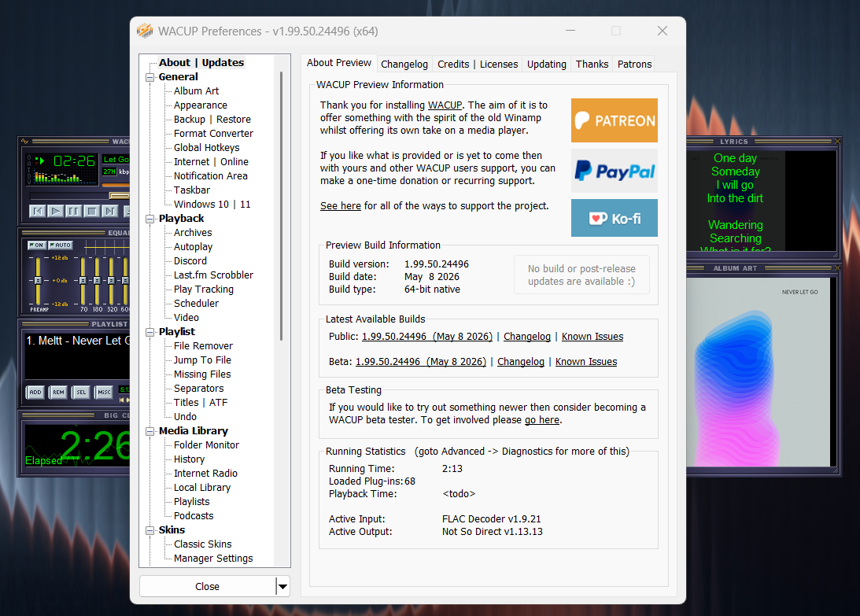The height and width of the screenshot is (616, 860).
Task: Collapse the Playlist tree node
Action: pos(149,333)
